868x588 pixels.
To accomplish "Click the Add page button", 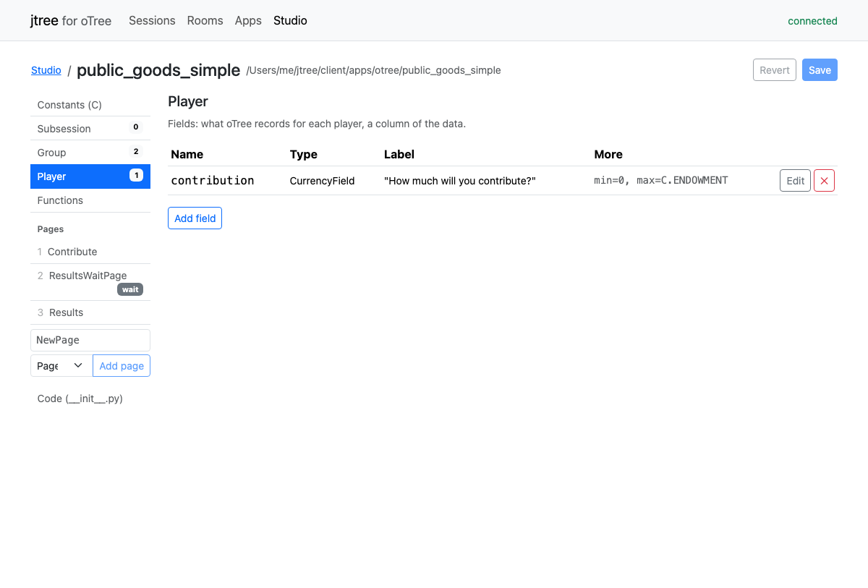I will (122, 366).
